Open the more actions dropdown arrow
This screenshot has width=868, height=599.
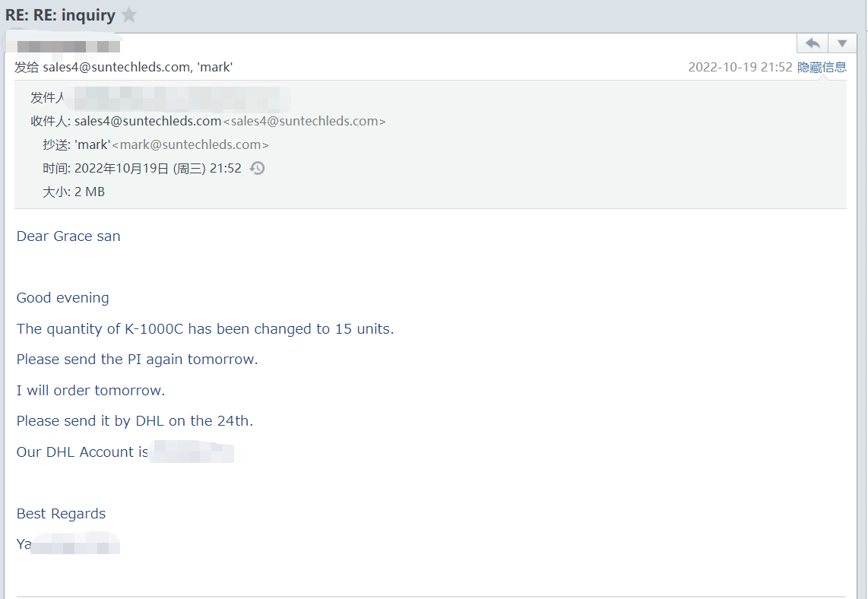pyautogui.click(x=842, y=43)
